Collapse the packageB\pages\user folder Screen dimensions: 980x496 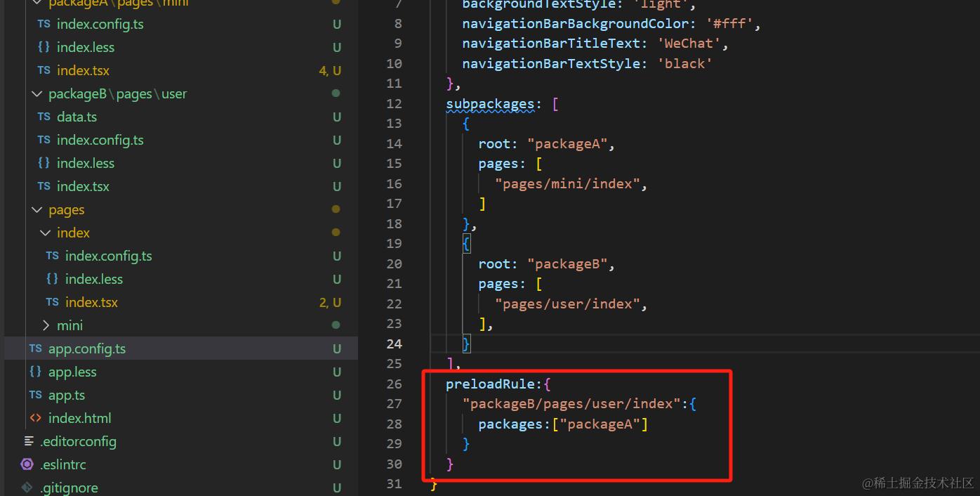(37, 93)
